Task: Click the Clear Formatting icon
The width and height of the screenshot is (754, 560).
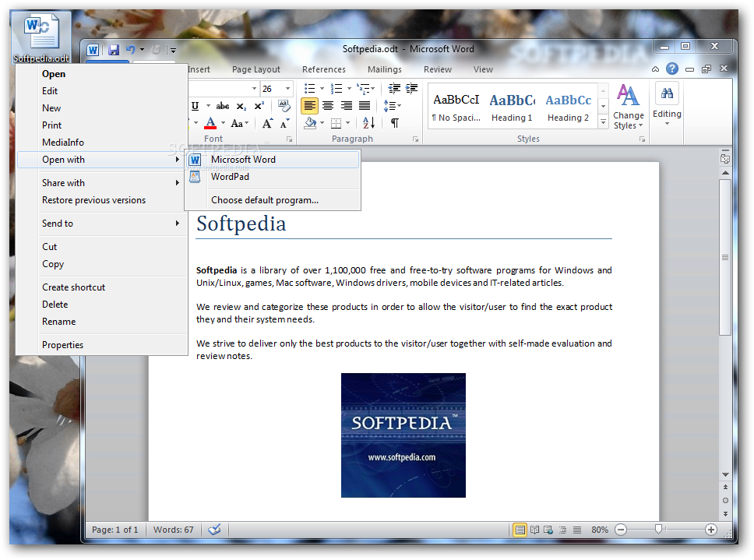Action: pyautogui.click(x=284, y=106)
